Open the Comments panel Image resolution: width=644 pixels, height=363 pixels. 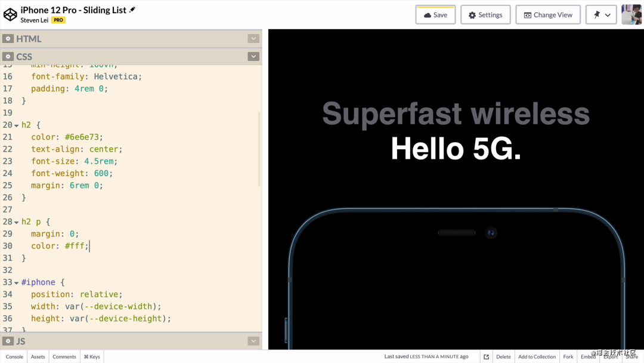click(64, 357)
